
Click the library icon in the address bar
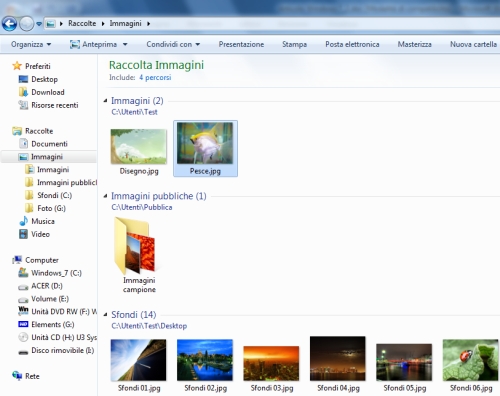[x=50, y=24]
